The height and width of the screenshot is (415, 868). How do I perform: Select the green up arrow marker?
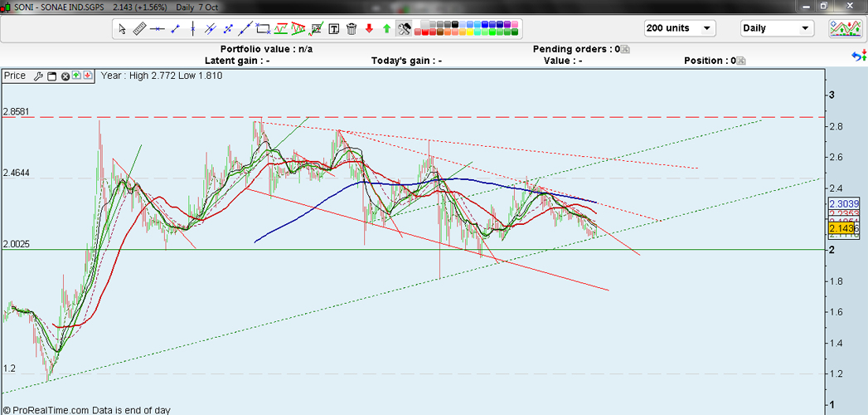click(386, 28)
